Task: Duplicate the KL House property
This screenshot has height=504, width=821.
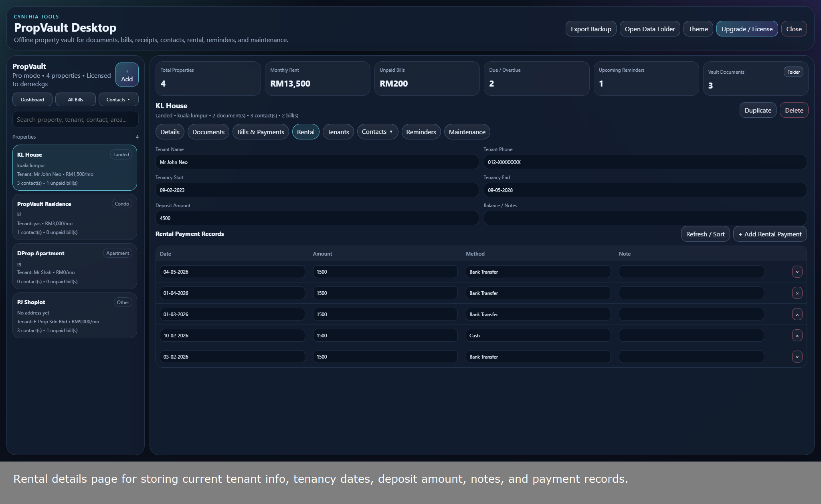Action: click(758, 110)
